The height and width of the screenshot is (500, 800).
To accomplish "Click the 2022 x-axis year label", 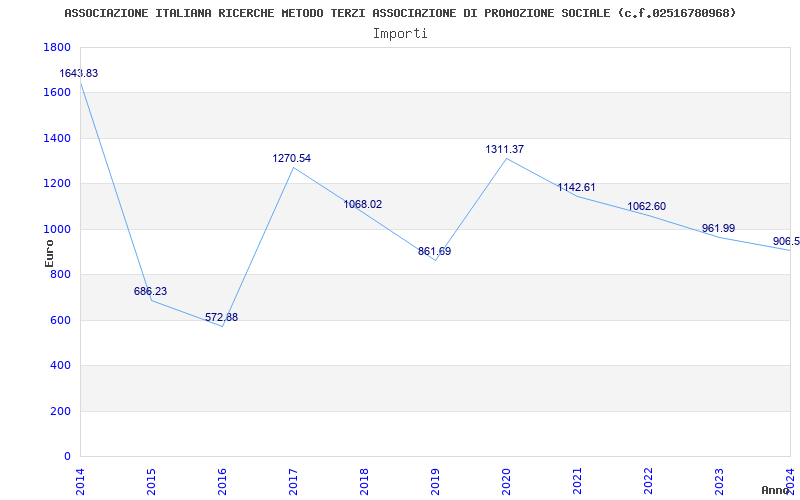I will (x=648, y=480).
